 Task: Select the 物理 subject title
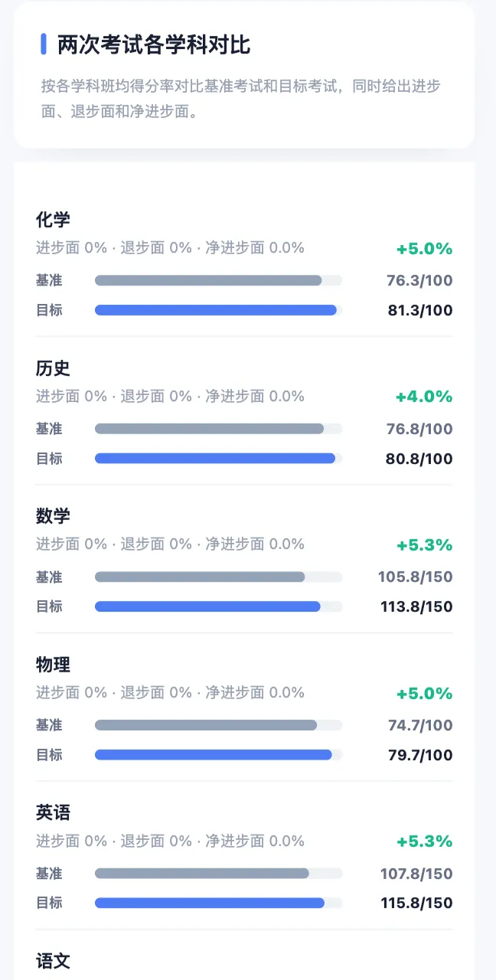click(x=53, y=665)
